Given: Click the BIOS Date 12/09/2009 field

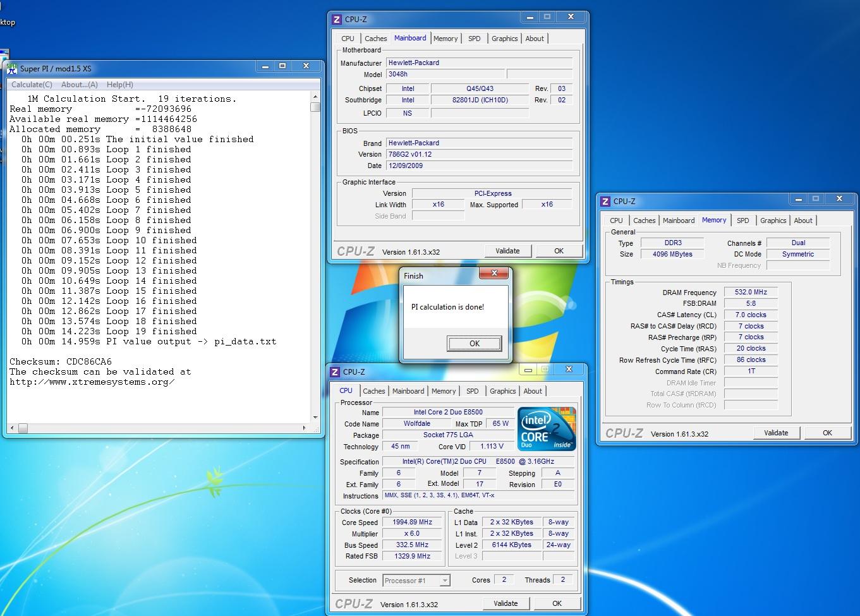Looking at the screenshot, I should tap(479, 166).
